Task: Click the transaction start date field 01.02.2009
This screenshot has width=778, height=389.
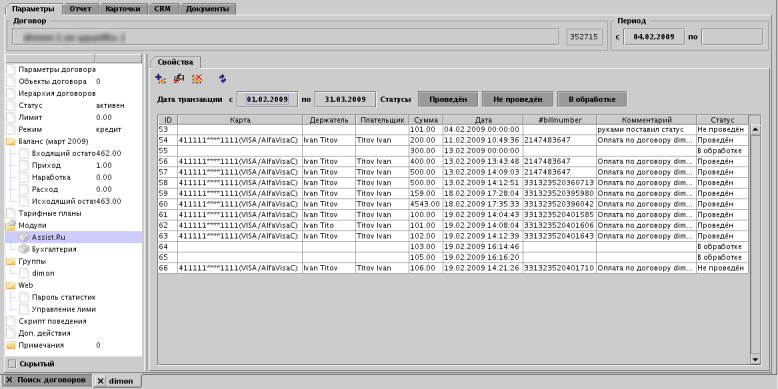Action: [267, 99]
